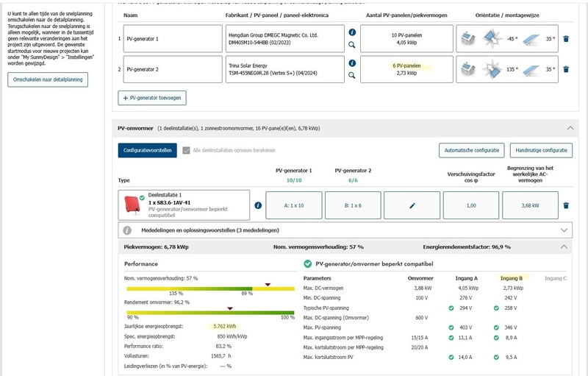Click pencil edit icon in Deelinstallatie 1 row

[412, 205]
